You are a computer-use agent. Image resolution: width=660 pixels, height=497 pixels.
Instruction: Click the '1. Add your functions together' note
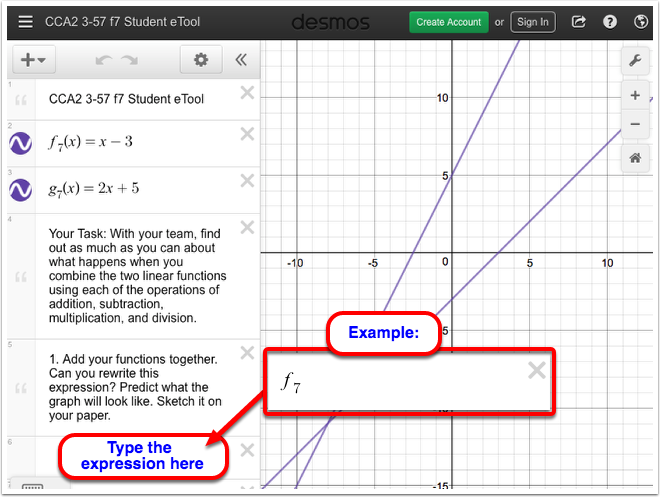click(135, 387)
